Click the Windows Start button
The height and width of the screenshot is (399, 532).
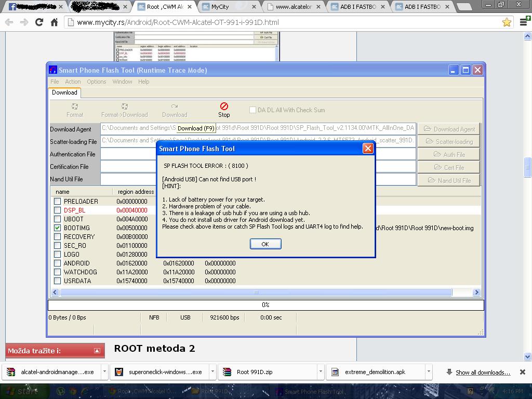pyautogui.click(x=22, y=391)
